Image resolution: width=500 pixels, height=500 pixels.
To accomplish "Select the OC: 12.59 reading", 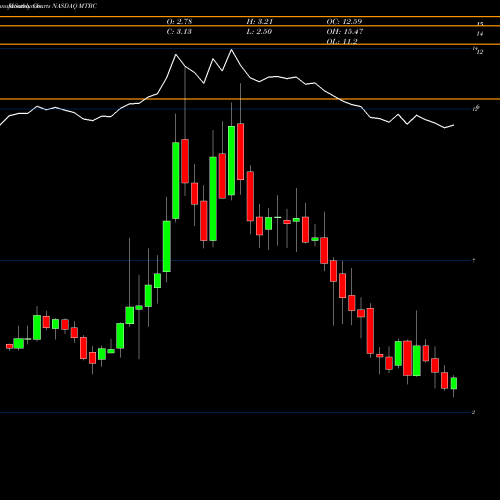I will pos(344,22).
